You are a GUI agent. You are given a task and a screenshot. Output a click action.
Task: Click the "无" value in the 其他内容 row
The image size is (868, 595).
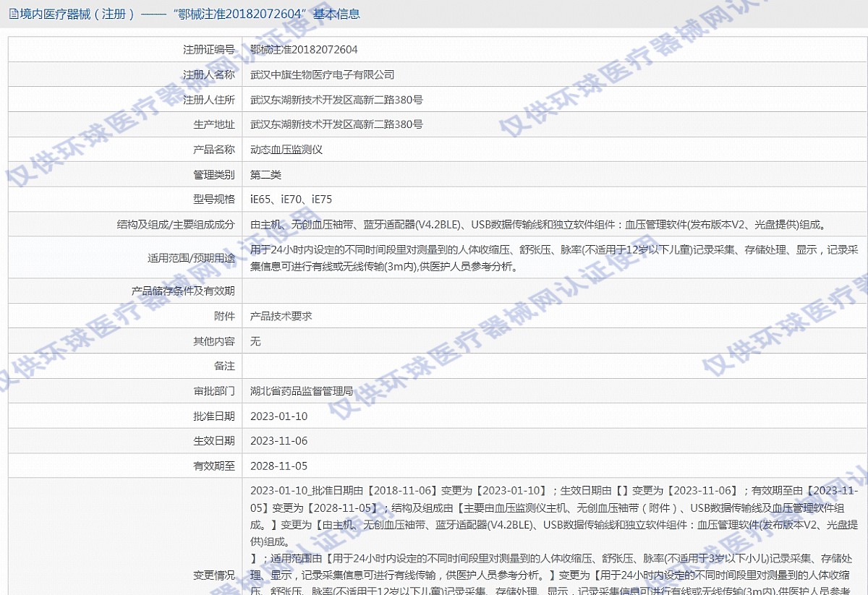(x=255, y=341)
